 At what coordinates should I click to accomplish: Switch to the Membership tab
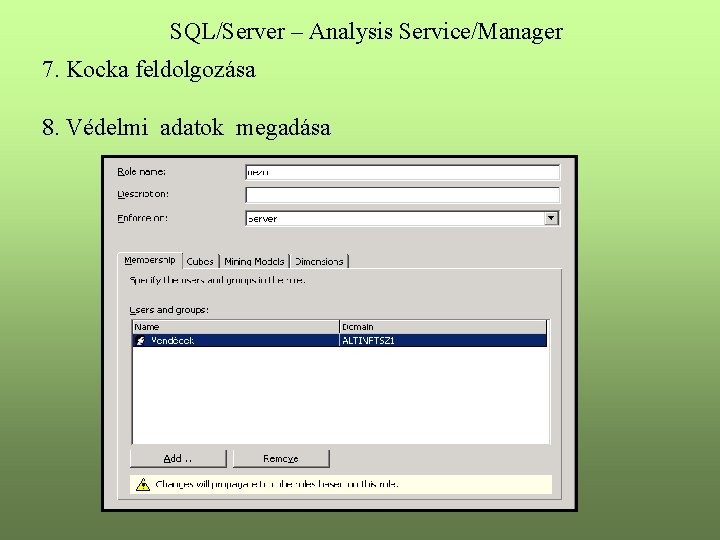[x=150, y=260]
